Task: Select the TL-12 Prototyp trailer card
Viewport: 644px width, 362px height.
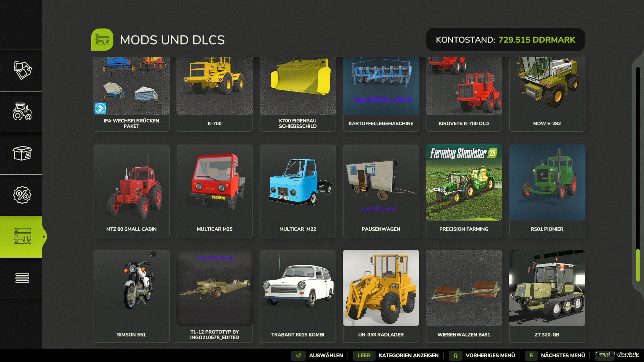Action: point(215,296)
